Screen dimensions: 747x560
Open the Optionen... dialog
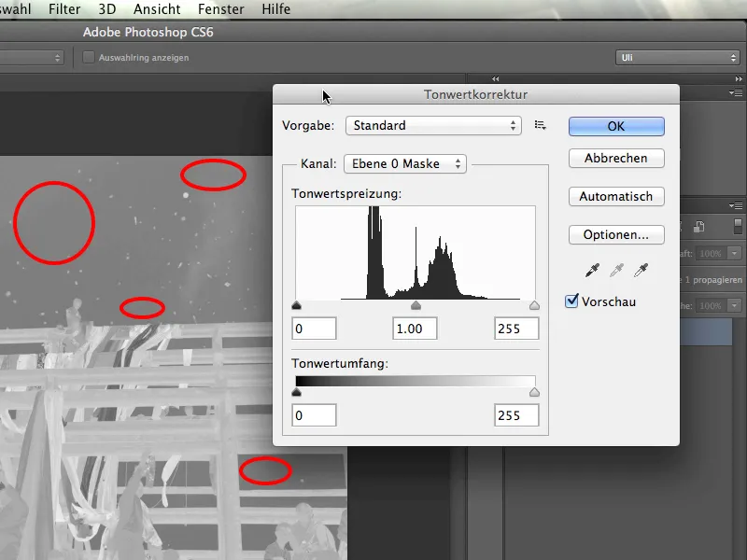click(x=616, y=235)
